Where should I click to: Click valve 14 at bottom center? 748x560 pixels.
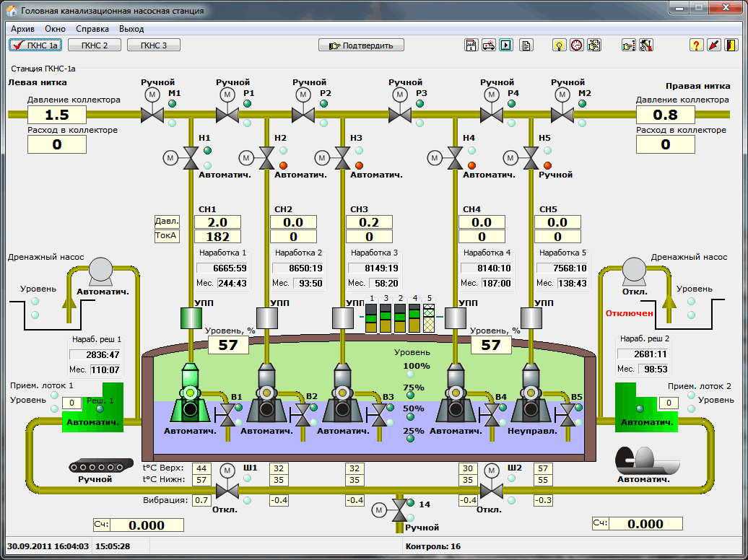click(399, 510)
